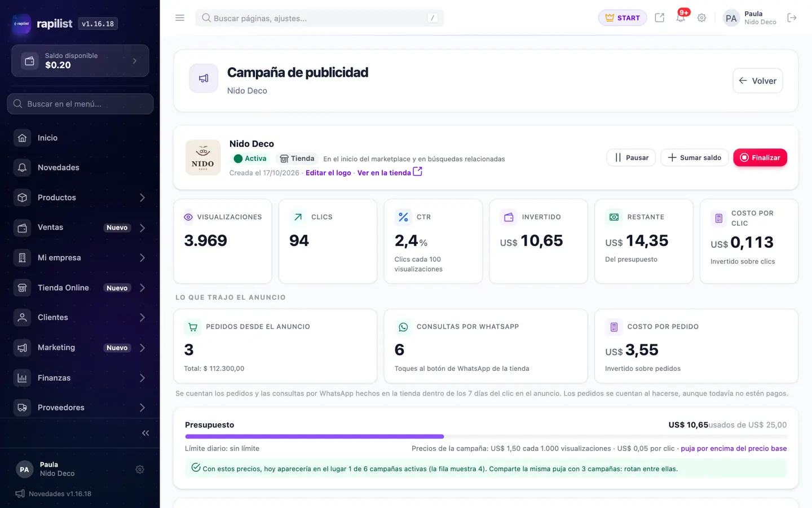Expand the Tienda Online chevron
Viewport: 812px width, 508px height.
click(142, 288)
